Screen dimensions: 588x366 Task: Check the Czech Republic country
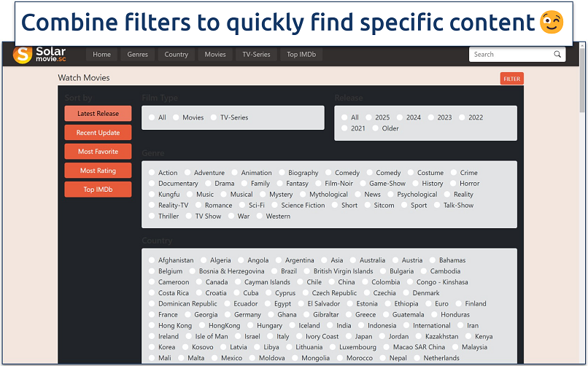pyautogui.click(x=305, y=292)
